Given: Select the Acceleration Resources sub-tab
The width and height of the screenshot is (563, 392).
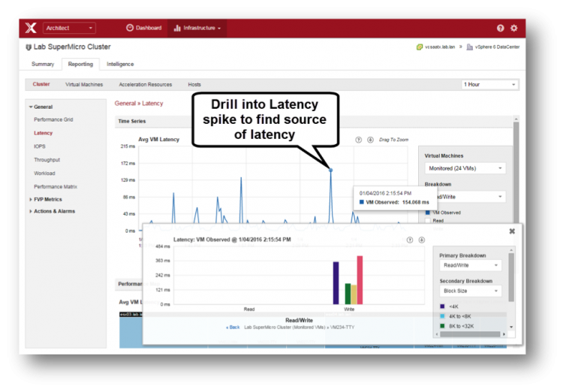Looking at the screenshot, I should [x=146, y=84].
